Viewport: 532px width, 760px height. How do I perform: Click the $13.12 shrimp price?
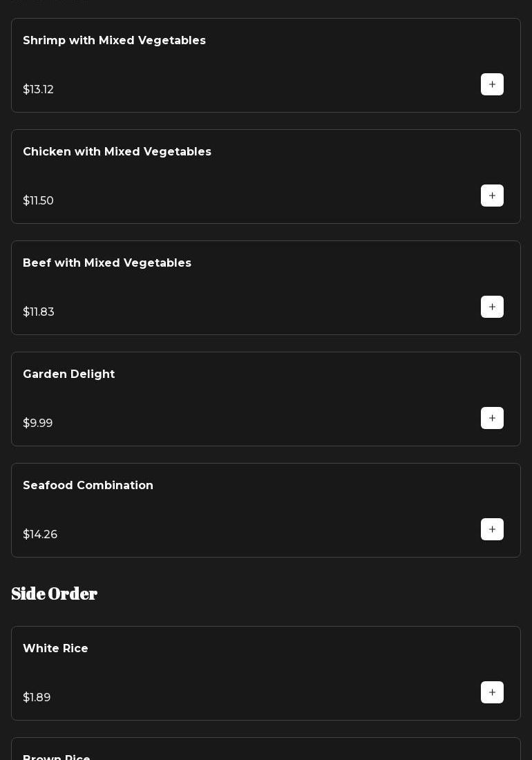pyautogui.click(x=38, y=90)
